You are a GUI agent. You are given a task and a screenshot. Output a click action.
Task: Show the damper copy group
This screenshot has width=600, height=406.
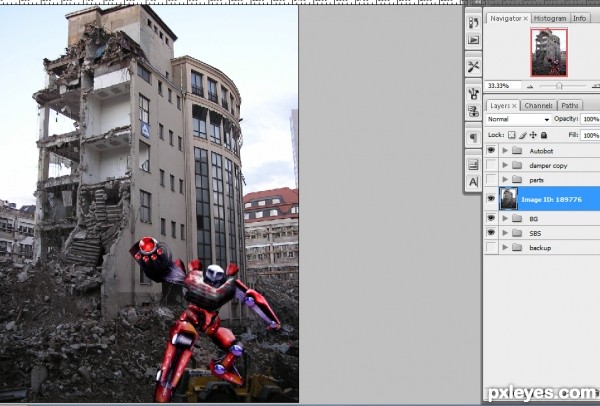coord(491,165)
